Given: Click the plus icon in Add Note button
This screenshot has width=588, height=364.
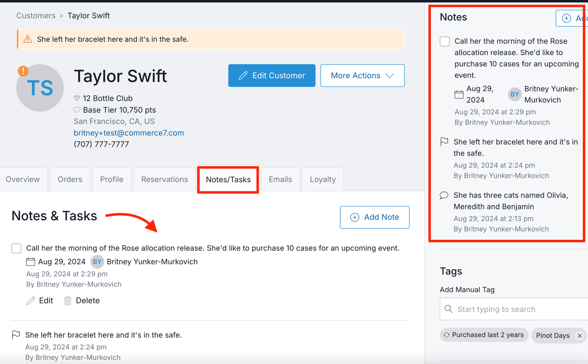Looking at the screenshot, I should 355,217.
